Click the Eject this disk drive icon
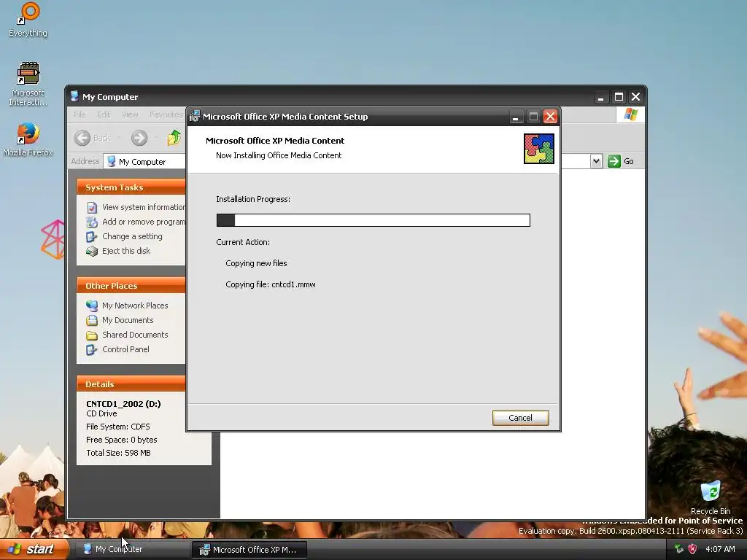 pos(92,251)
